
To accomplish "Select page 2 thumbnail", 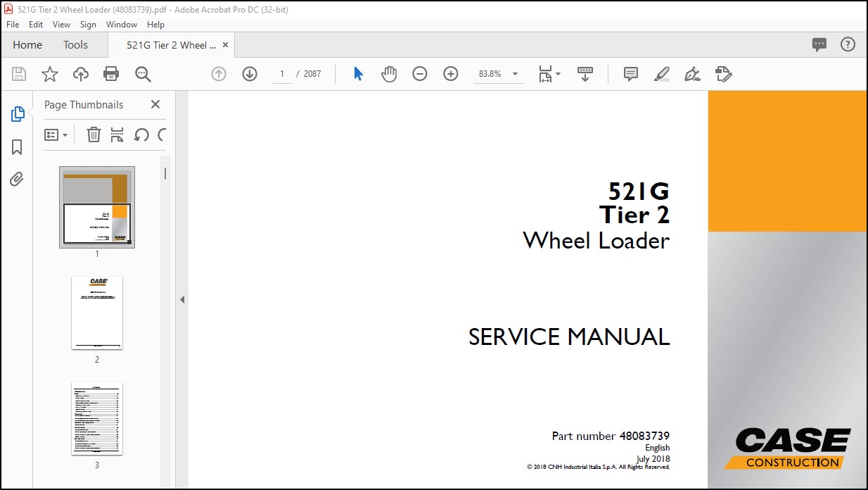I will tap(97, 313).
